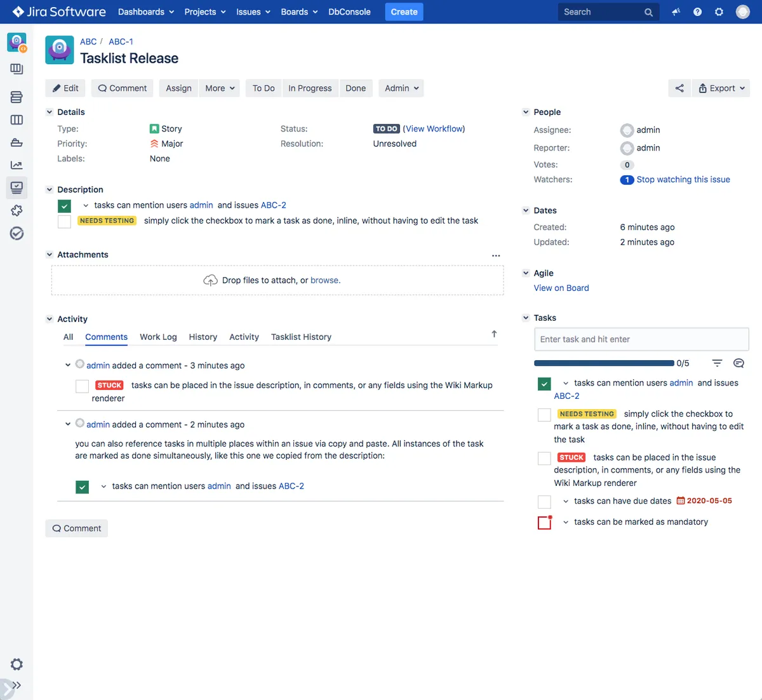Open the issues monitor icon in sidebar
Viewport: 762px width, 700px height.
(x=17, y=187)
